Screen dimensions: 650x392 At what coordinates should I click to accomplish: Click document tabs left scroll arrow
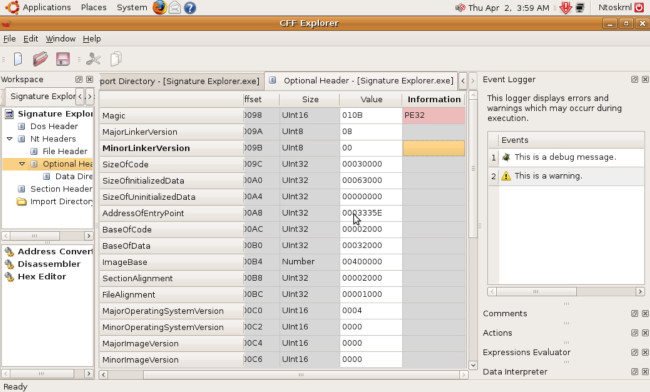(x=463, y=81)
